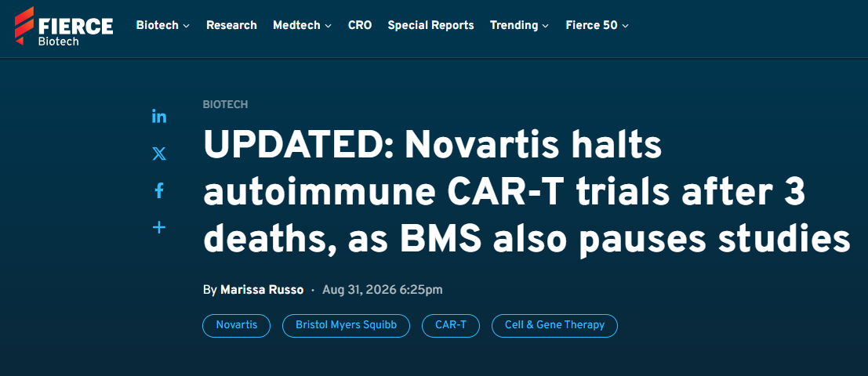Expand the Biotech menu chevron
The image size is (868, 376).
pyautogui.click(x=186, y=25)
